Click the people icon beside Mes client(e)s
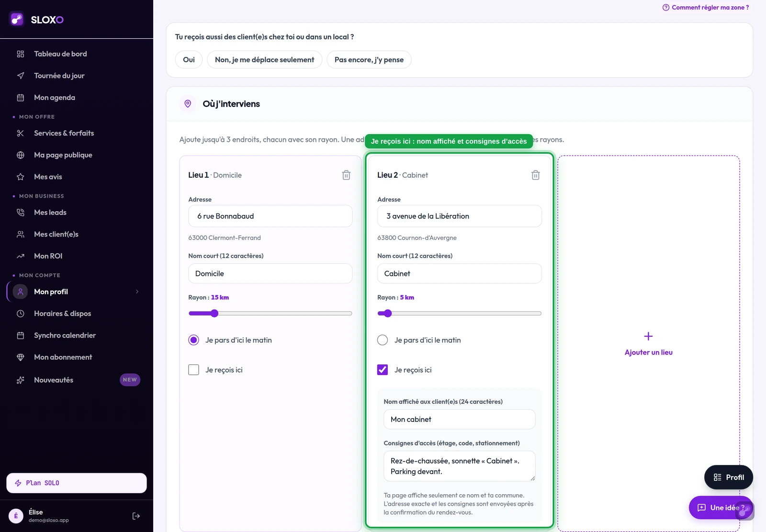Screen dimensions: 766x532 coord(21,234)
